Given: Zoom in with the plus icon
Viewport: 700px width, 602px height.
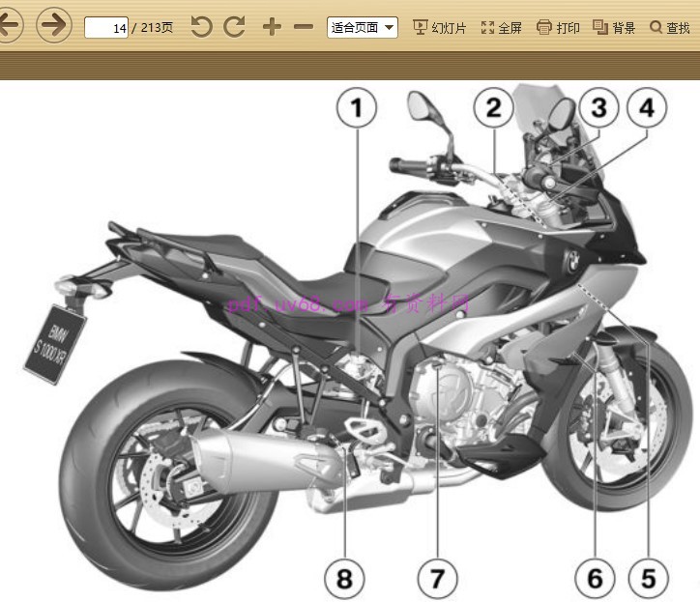Looking at the screenshot, I should 272,27.
